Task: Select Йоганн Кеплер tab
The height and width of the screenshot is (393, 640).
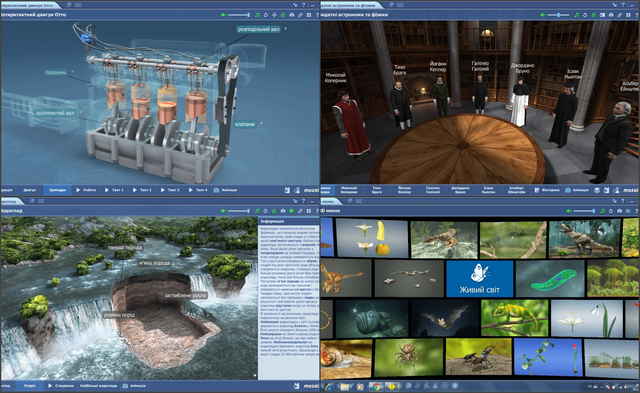Action: coord(404,190)
